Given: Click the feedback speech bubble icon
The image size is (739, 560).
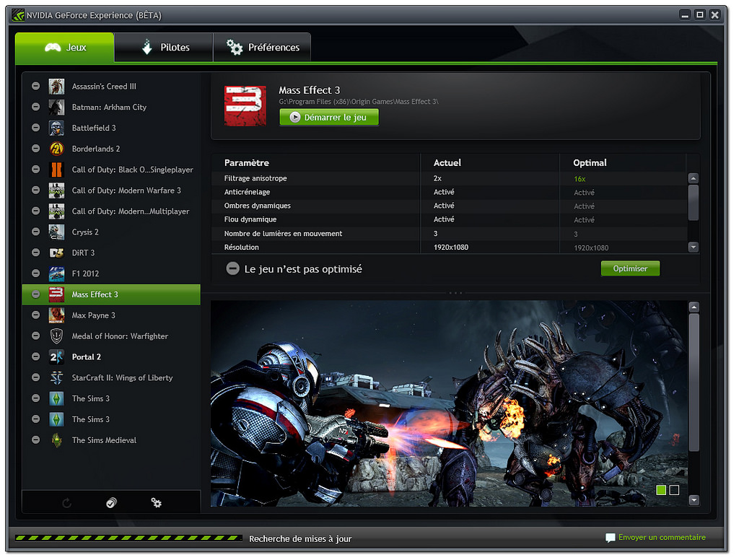Looking at the screenshot, I should 611,538.
